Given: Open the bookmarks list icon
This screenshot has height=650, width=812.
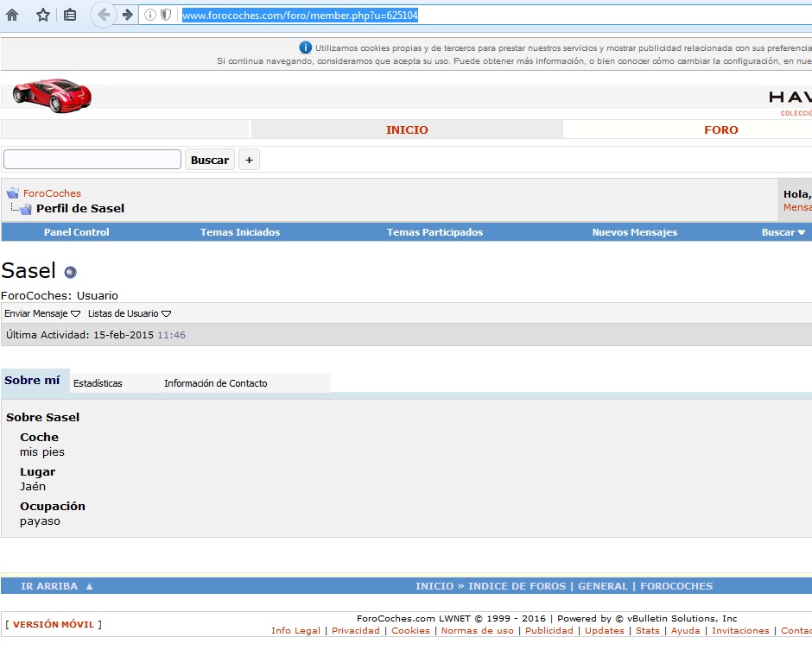Looking at the screenshot, I should click(70, 15).
